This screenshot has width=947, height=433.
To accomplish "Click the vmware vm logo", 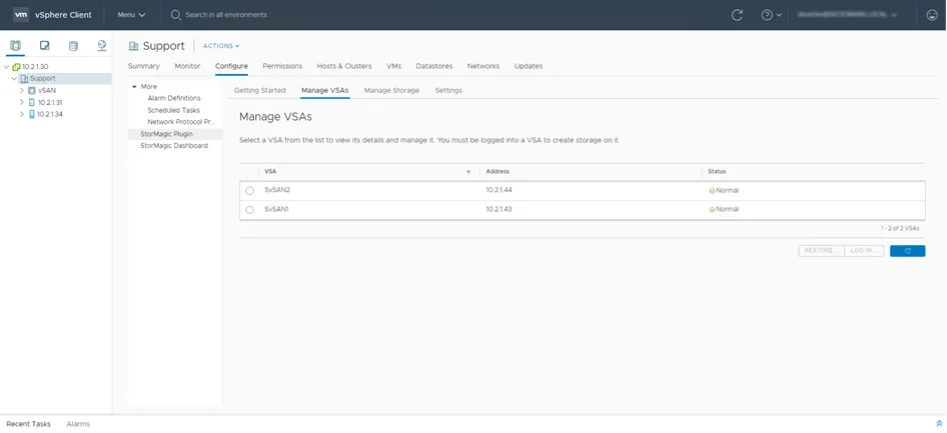I will [x=21, y=14].
